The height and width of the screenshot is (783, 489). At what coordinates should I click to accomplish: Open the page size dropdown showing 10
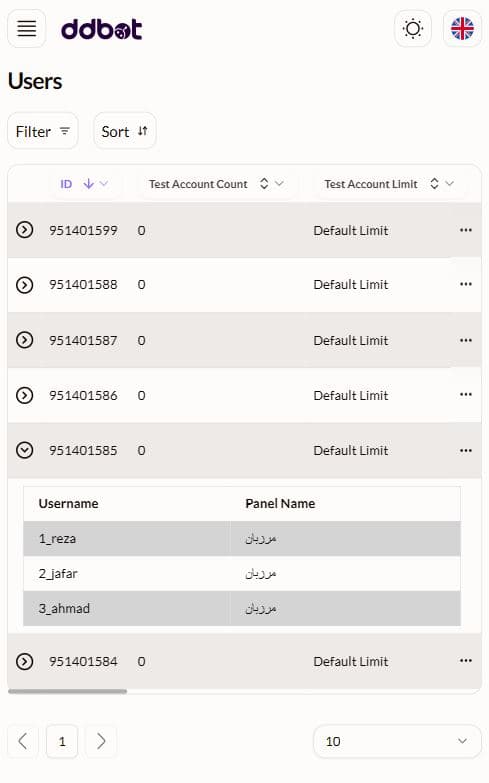397,742
